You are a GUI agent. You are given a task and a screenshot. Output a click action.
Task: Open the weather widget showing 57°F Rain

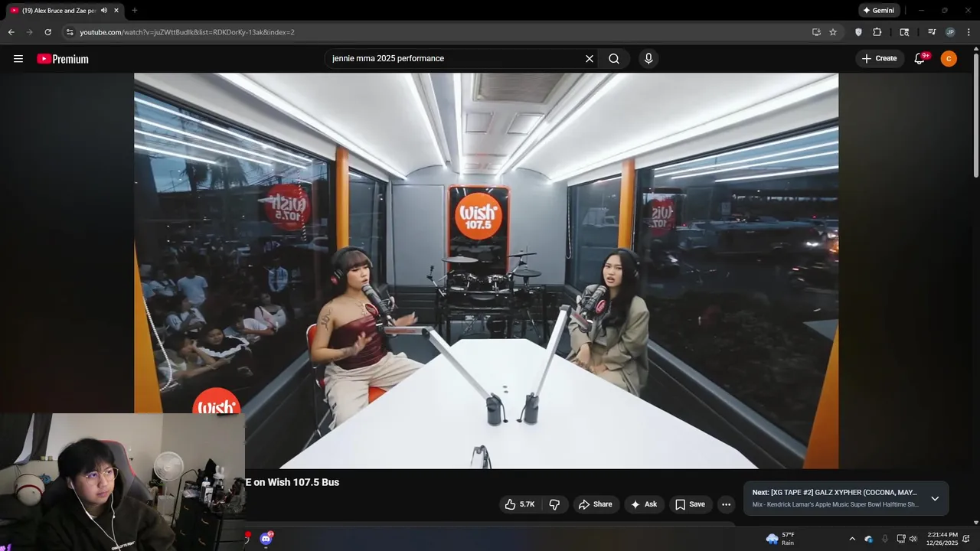point(781,539)
